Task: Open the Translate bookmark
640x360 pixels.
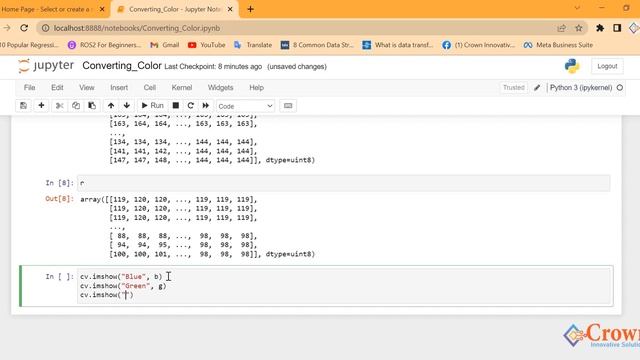Action: [253, 45]
